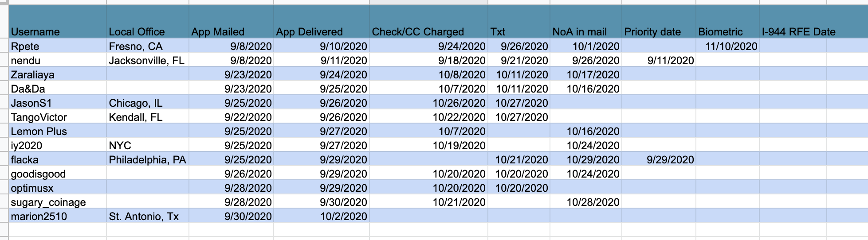Image resolution: width=868 pixels, height=240 pixels.
Task: Click Rpete's biometric date 11/10/2020
Action: [728, 46]
